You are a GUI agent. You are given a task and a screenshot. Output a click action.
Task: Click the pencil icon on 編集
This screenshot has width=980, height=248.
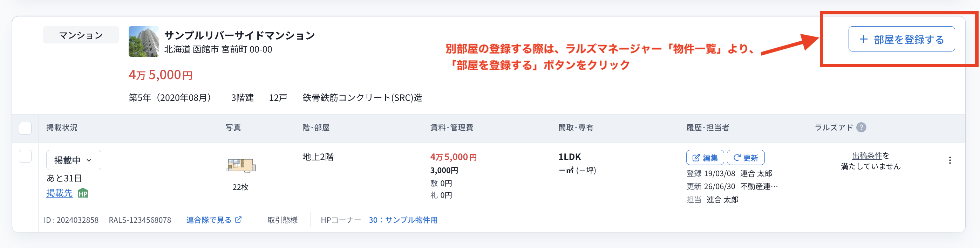(696, 158)
